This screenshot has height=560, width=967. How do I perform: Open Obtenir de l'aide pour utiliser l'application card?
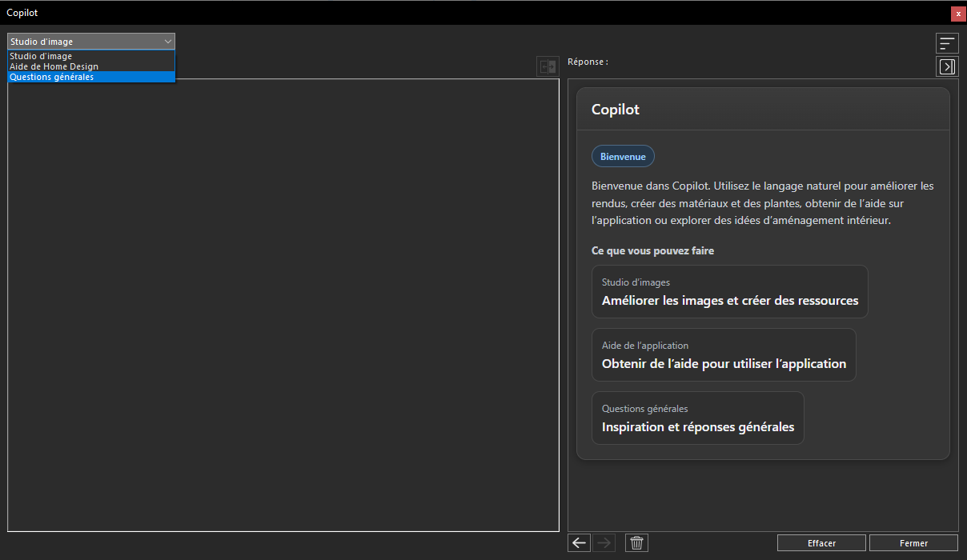click(x=724, y=354)
